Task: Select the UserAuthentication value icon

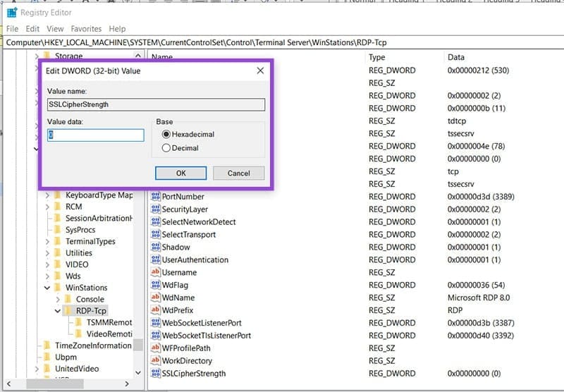Action: [x=155, y=259]
